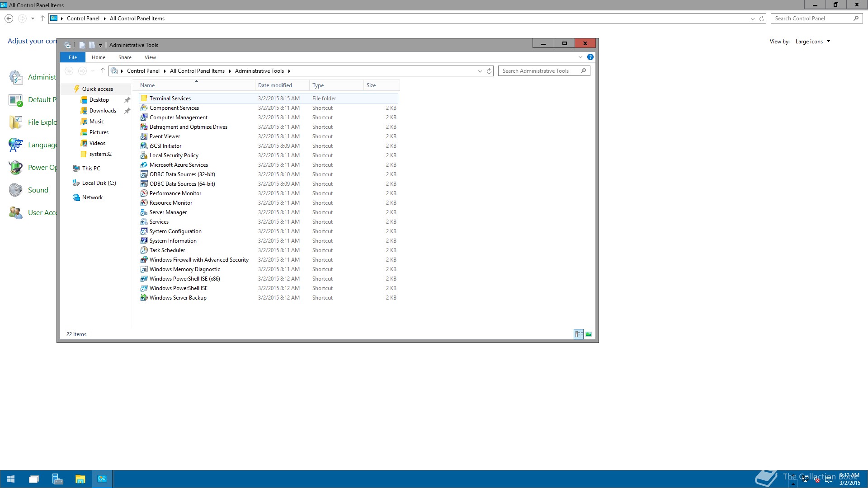This screenshot has width=868, height=488.
Task: Open Sound icon in the Control Panel window
Action: click(x=15, y=190)
